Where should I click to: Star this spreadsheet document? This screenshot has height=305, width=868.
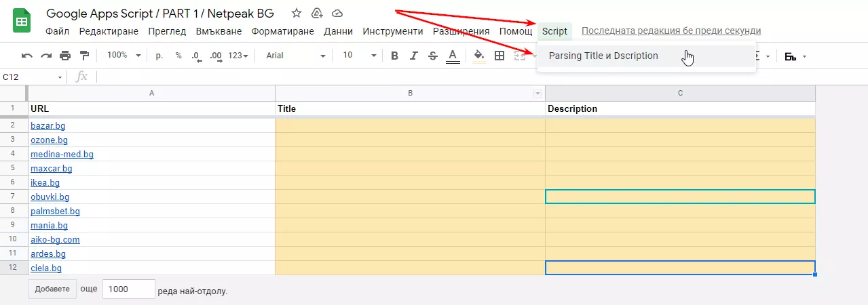296,14
